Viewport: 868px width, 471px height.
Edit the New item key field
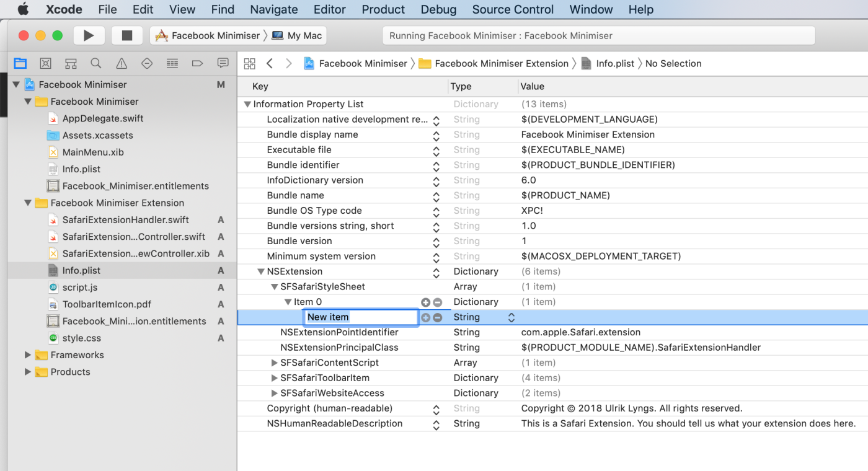[x=361, y=317]
